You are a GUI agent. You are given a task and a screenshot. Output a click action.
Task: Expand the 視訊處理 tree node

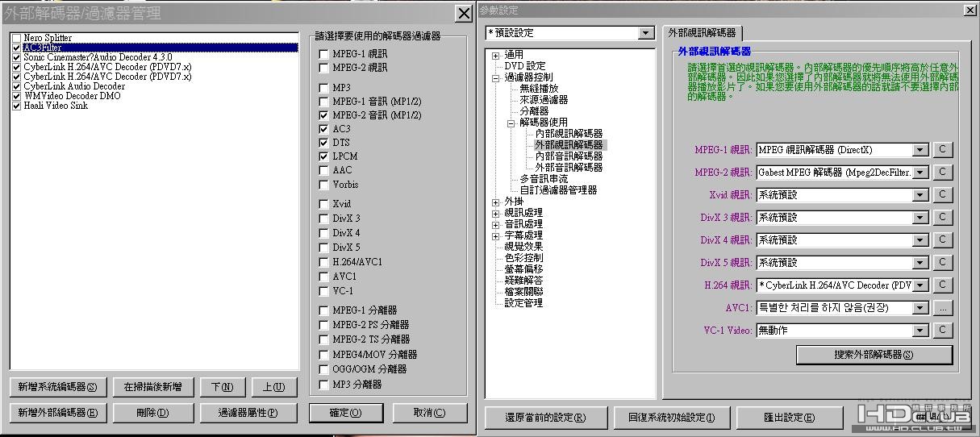click(496, 213)
